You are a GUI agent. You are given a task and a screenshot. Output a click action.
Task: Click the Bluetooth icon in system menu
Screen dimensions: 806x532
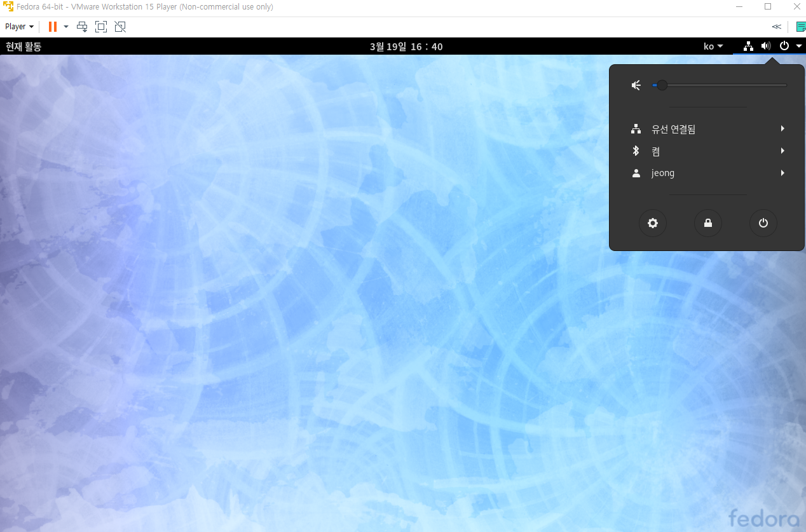pos(636,151)
